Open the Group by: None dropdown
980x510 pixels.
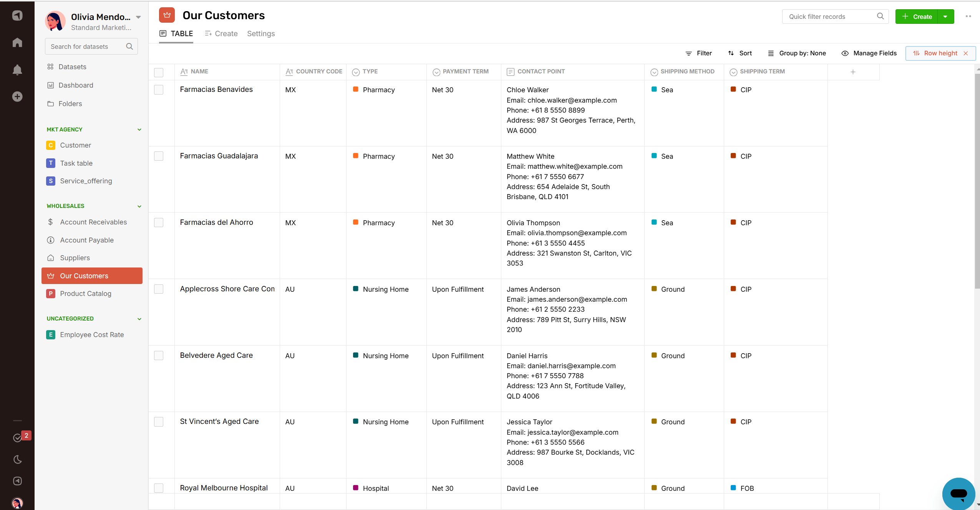[797, 53]
